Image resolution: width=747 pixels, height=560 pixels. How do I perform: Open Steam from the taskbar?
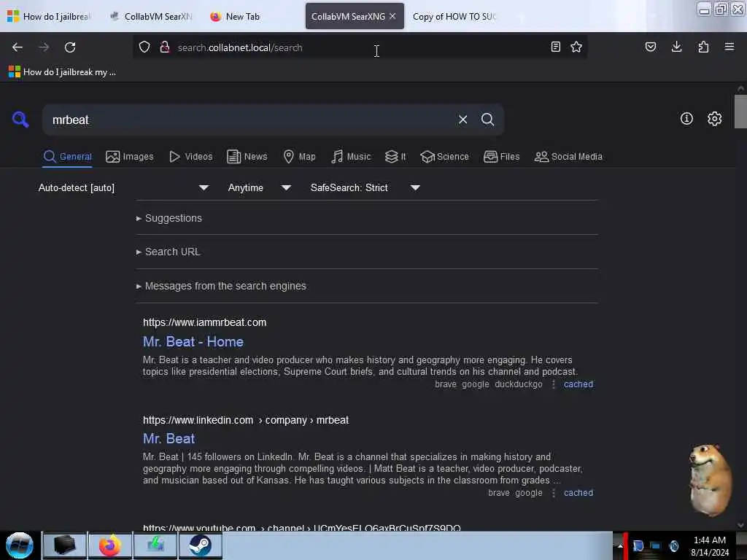coord(201,545)
